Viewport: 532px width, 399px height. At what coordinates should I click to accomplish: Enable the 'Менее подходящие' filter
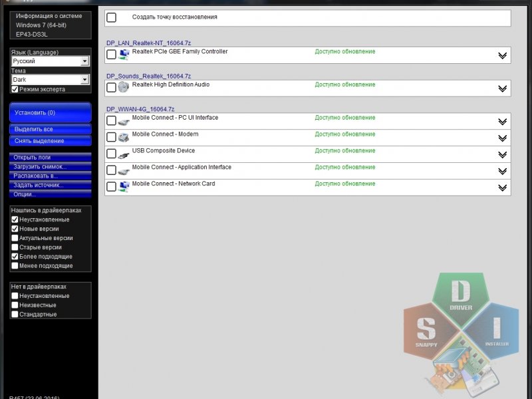[x=15, y=265]
